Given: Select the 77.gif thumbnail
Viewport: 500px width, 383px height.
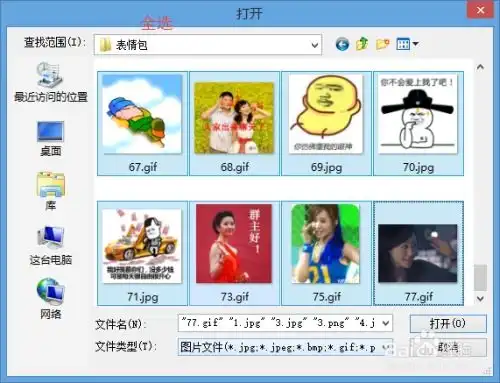Looking at the screenshot, I should point(418,253).
